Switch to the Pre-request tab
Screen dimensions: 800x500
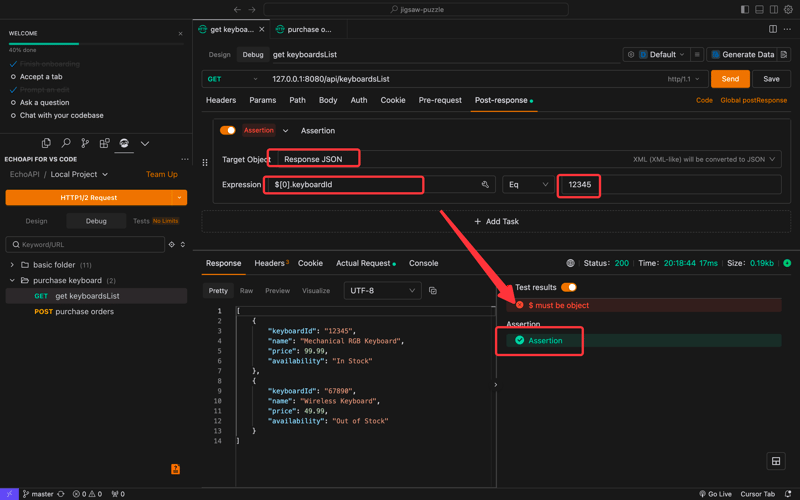[440, 100]
